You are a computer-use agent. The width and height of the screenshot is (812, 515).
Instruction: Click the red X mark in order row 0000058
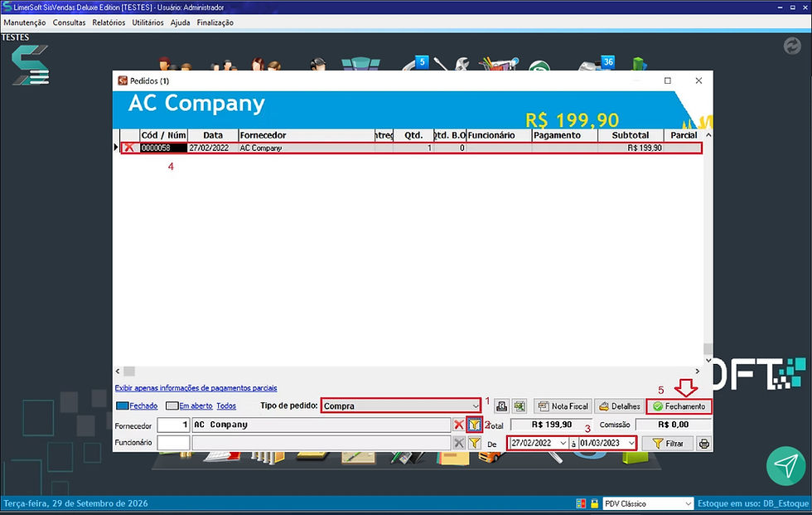pyautogui.click(x=129, y=148)
